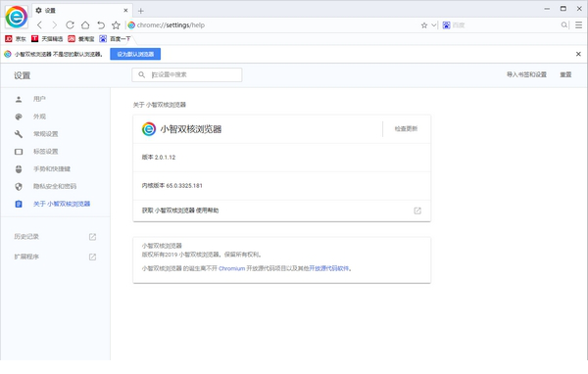Click the magnifier icon in search box

tap(564, 25)
